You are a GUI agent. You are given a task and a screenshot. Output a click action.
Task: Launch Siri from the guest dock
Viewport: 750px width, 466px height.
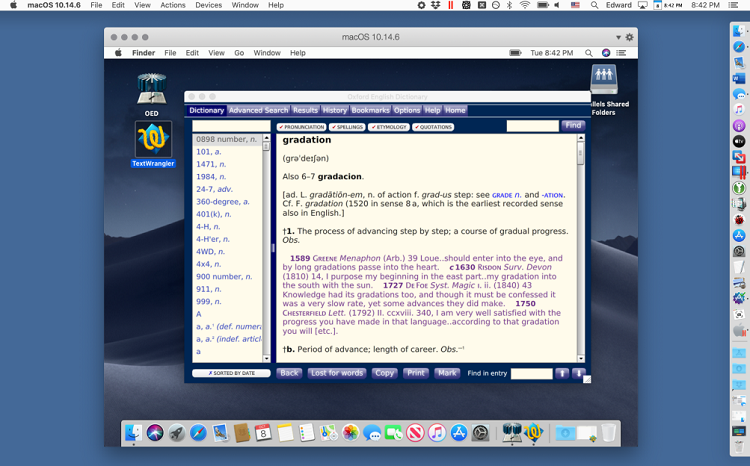click(x=155, y=433)
